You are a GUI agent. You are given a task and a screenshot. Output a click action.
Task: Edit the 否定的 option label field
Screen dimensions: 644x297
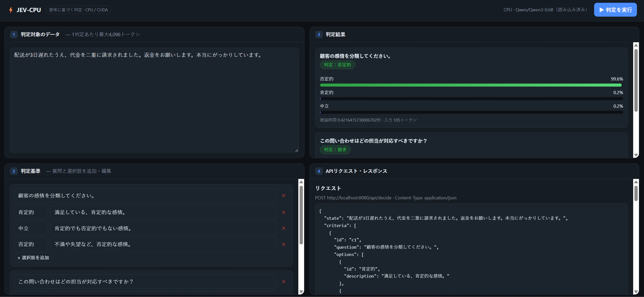(31, 244)
